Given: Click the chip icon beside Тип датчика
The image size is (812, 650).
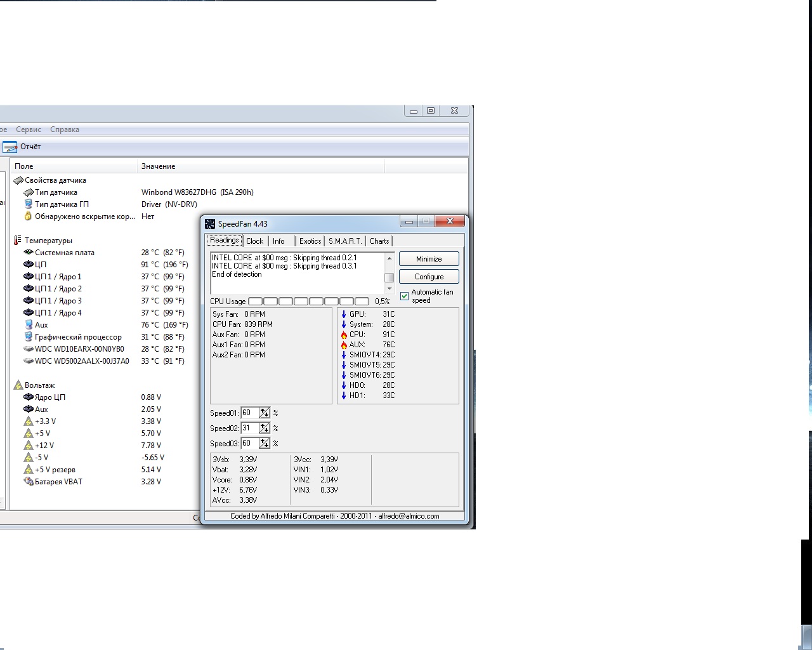Looking at the screenshot, I should pos(29,192).
